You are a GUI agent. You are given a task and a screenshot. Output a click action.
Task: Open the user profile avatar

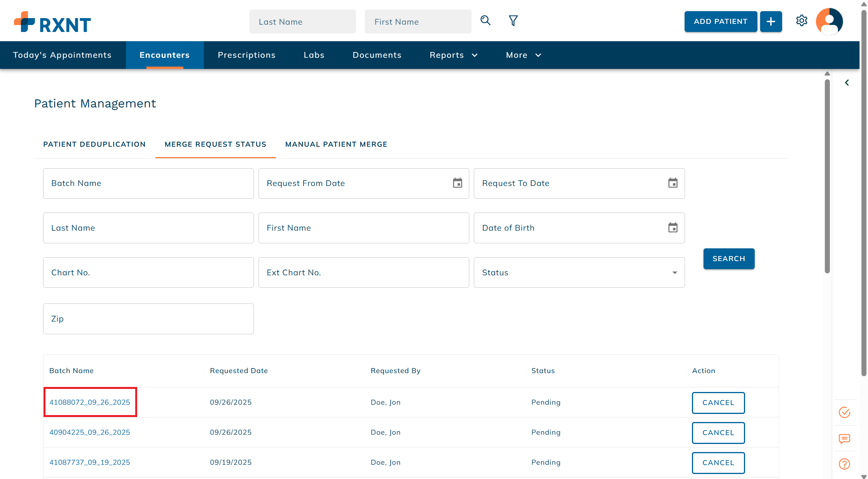829,22
